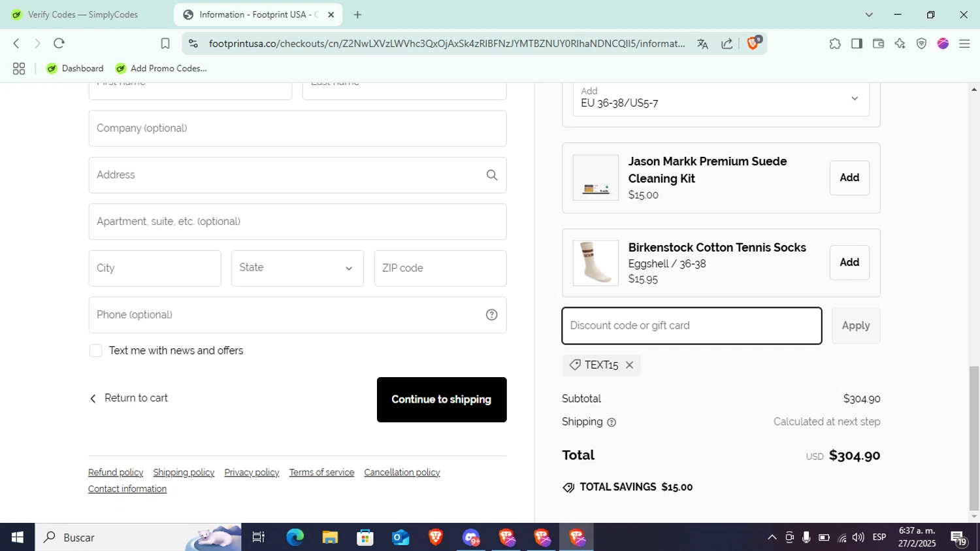Open browser profile avatar
This screenshot has width=980, height=551.
coord(943,44)
